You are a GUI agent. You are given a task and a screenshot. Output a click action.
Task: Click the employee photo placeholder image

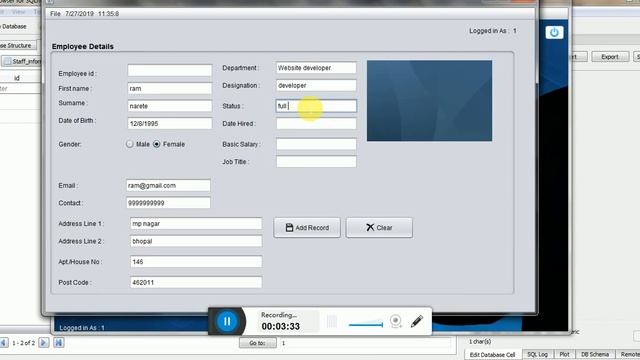(429, 101)
